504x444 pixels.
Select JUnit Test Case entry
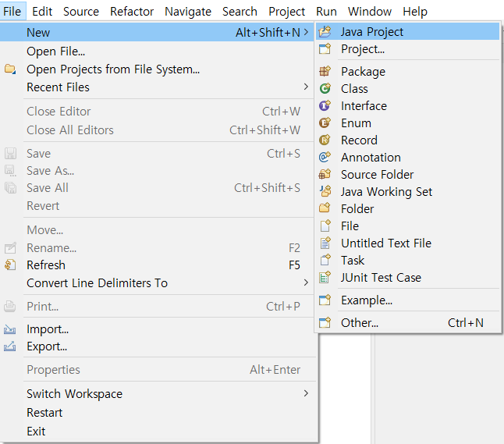pos(407,277)
